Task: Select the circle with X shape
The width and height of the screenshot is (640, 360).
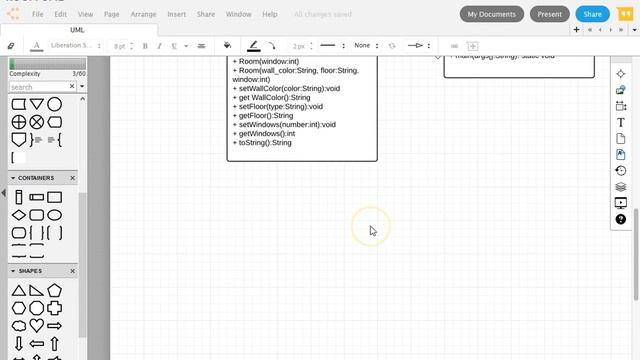Action: [x=36, y=122]
